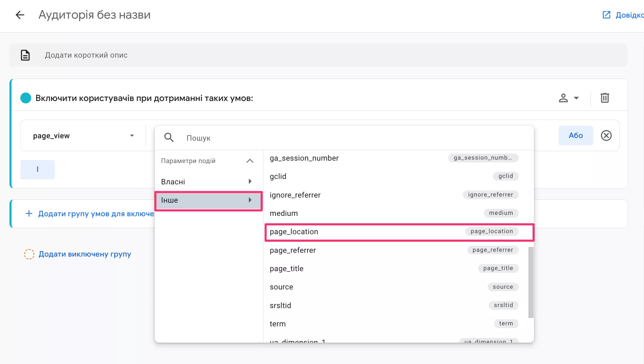Delete the condition group with trash icon
This screenshot has height=364, width=644.
(x=605, y=98)
